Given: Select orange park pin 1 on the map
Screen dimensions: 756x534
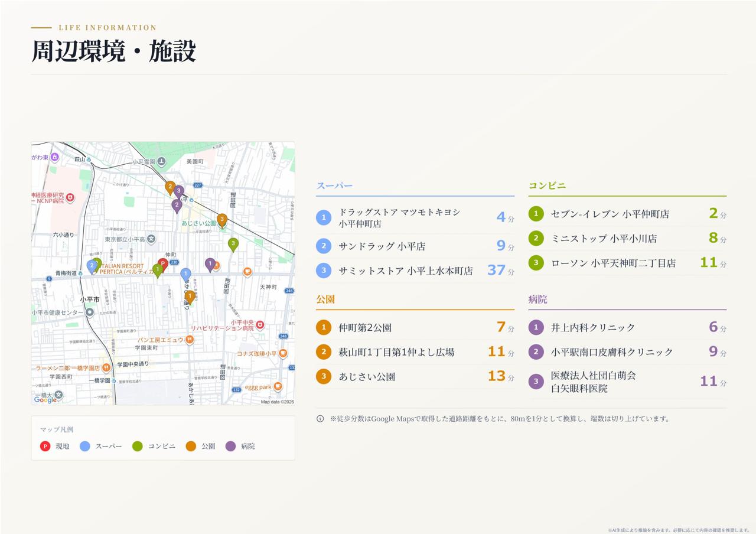Looking at the screenshot, I should pos(190,297).
